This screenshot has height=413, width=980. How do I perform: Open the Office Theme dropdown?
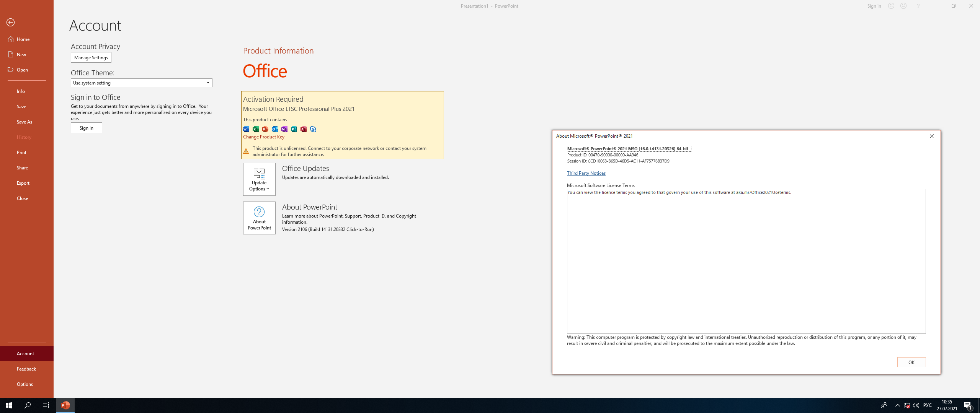click(x=142, y=83)
